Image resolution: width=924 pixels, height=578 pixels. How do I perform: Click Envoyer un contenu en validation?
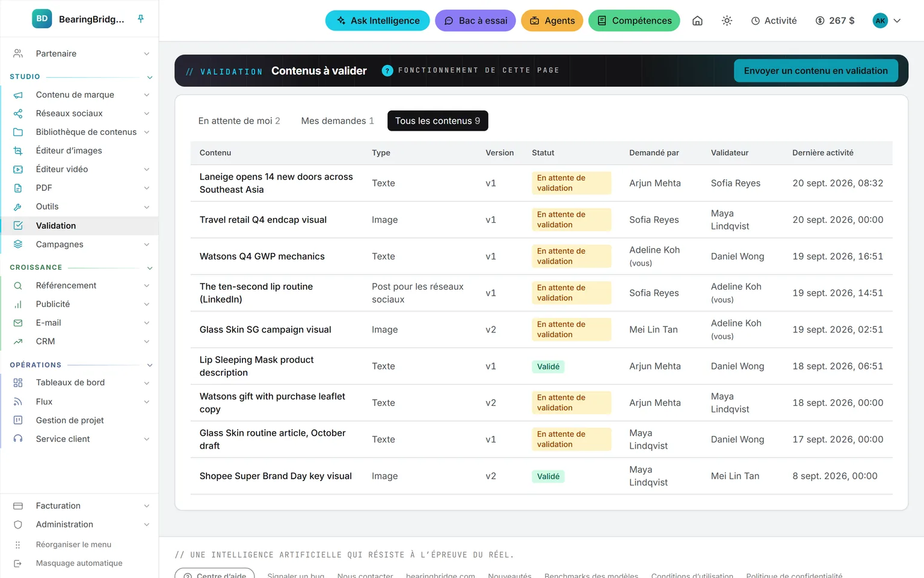[x=816, y=71]
